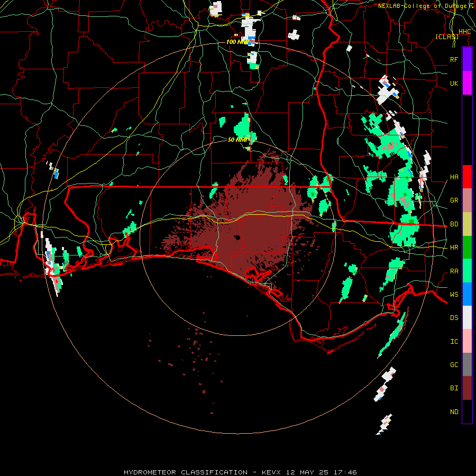
Task: Click the RF purple legend swatch
Action: click(467, 59)
